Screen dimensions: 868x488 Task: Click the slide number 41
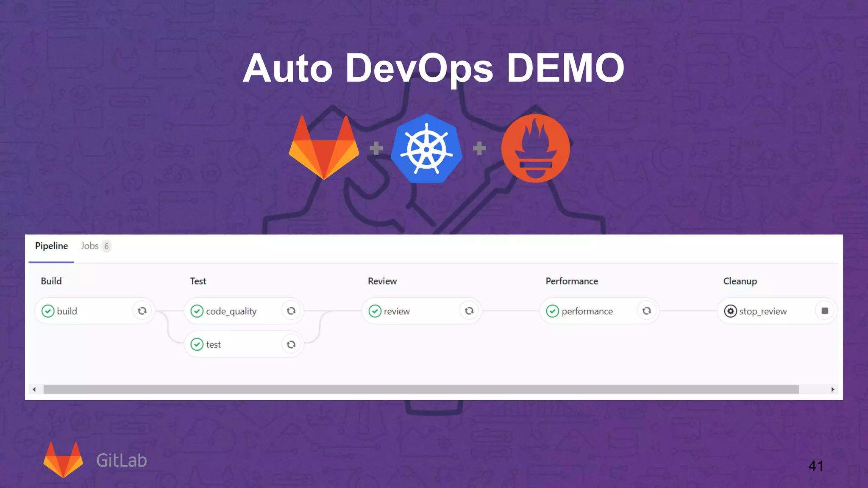click(816, 466)
